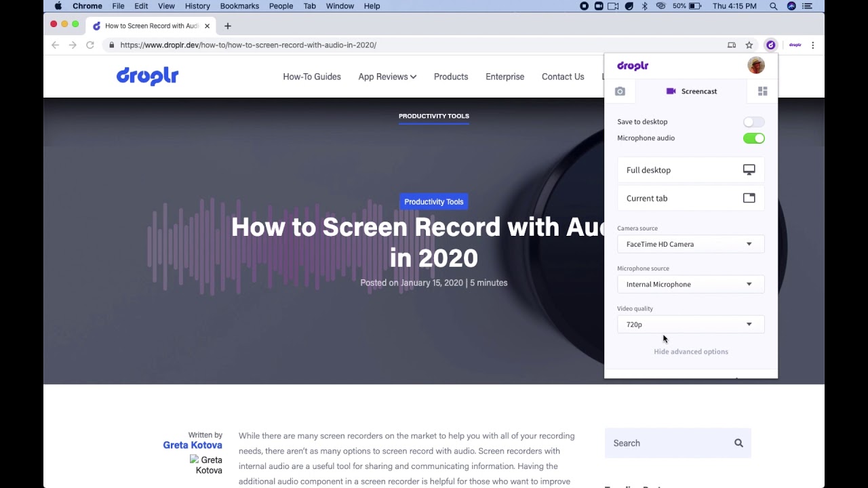Open the Tab menu

[309, 6]
